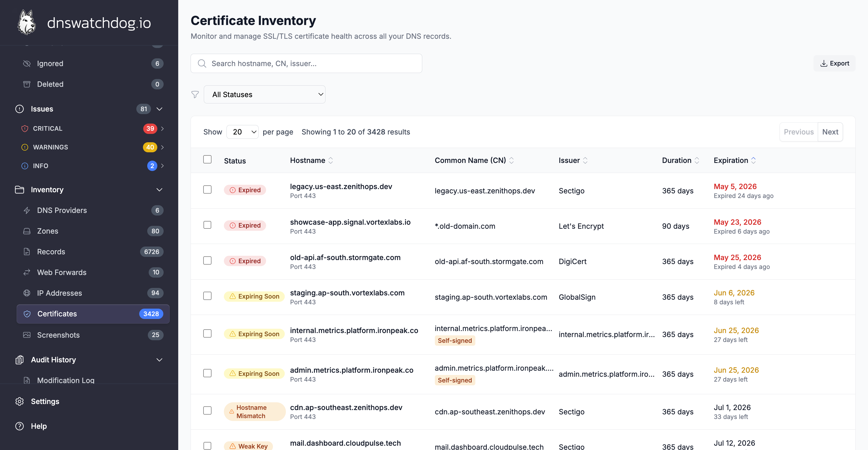868x450 pixels.
Task: Click the Self-signed tag on internal.metrics row
Action: tap(455, 340)
